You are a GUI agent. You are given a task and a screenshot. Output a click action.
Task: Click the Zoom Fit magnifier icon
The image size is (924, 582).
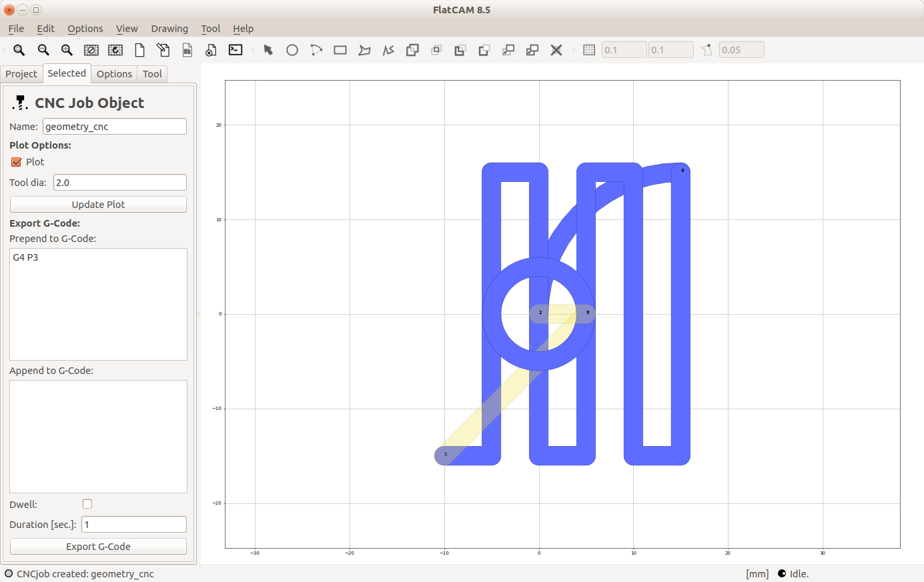(19, 50)
